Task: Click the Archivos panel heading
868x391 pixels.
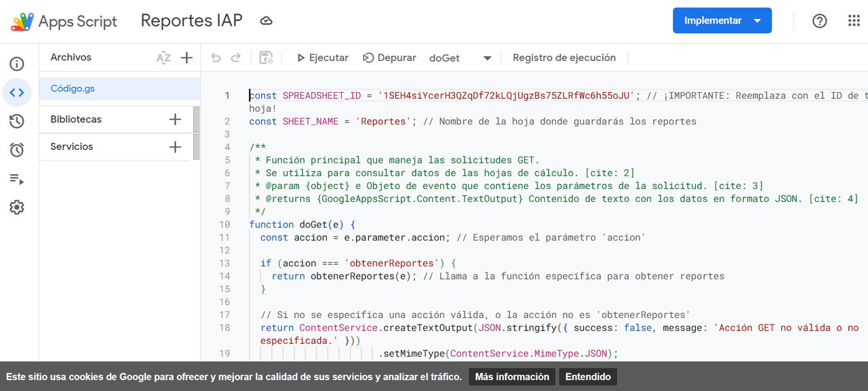Action: click(71, 58)
